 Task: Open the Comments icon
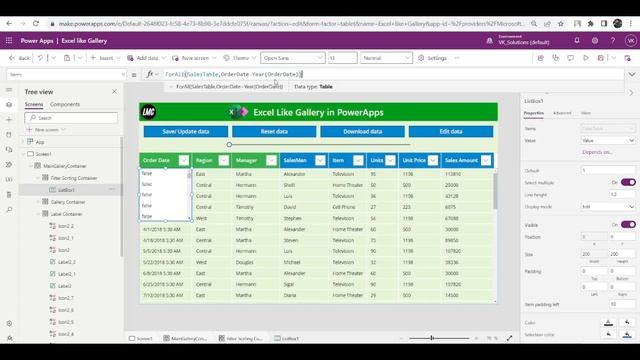pyautogui.click(x=570, y=58)
